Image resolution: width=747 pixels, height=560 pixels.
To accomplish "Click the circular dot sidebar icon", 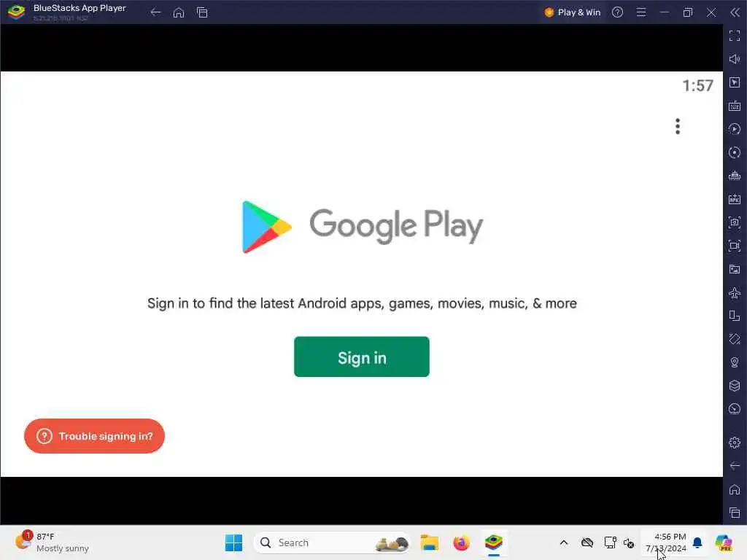I will click(x=735, y=152).
